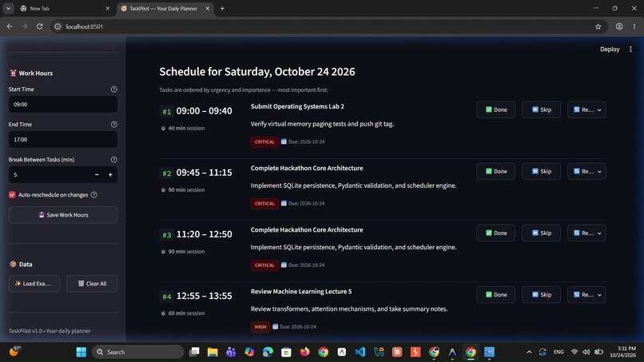Skip the Submit Operating Systems Lab 2 task

coord(541,109)
